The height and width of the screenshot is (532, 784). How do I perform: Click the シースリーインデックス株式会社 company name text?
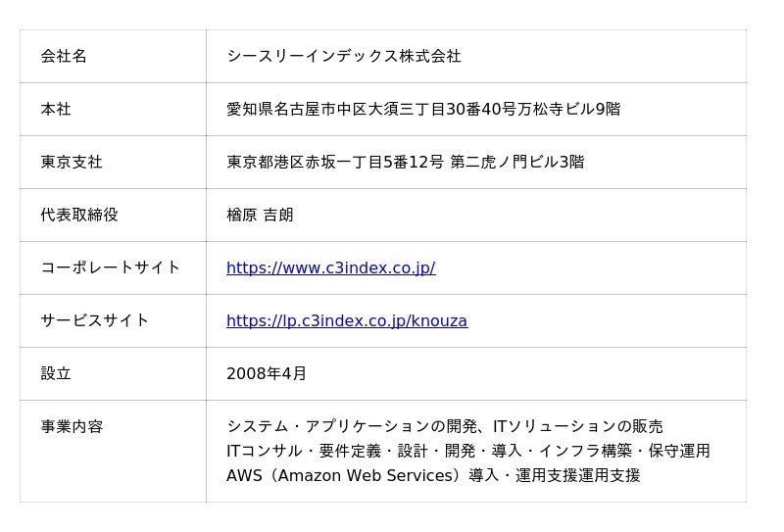(343, 56)
